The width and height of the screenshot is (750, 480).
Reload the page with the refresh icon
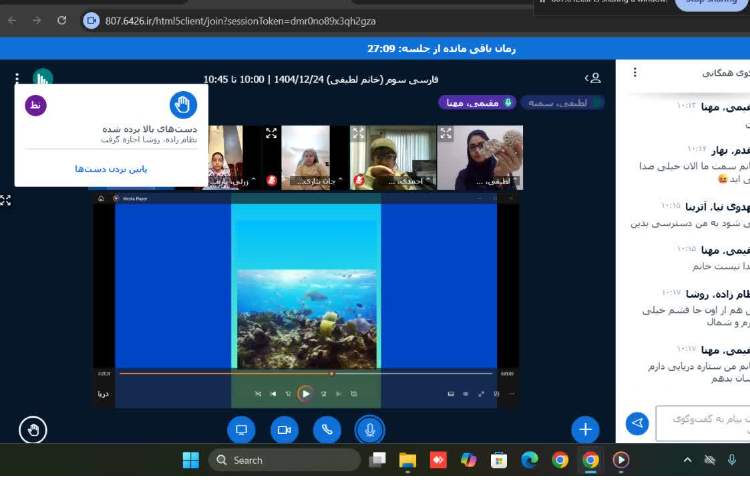pos(62,21)
